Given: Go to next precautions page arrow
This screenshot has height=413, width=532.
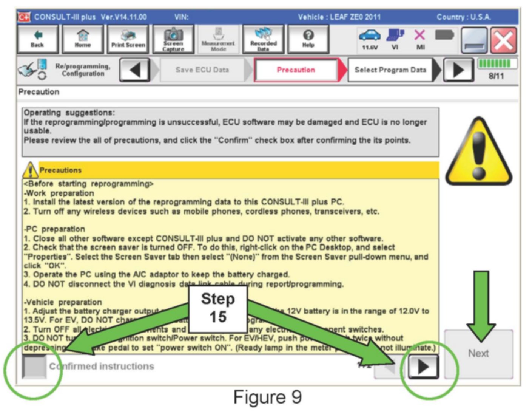Looking at the screenshot, I should tap(423, 367).
